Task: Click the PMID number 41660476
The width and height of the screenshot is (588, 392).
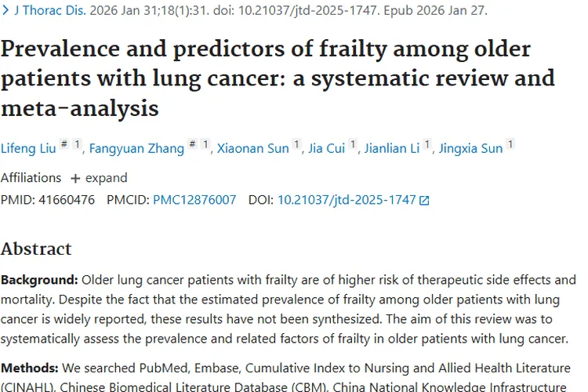Action: 66,200
